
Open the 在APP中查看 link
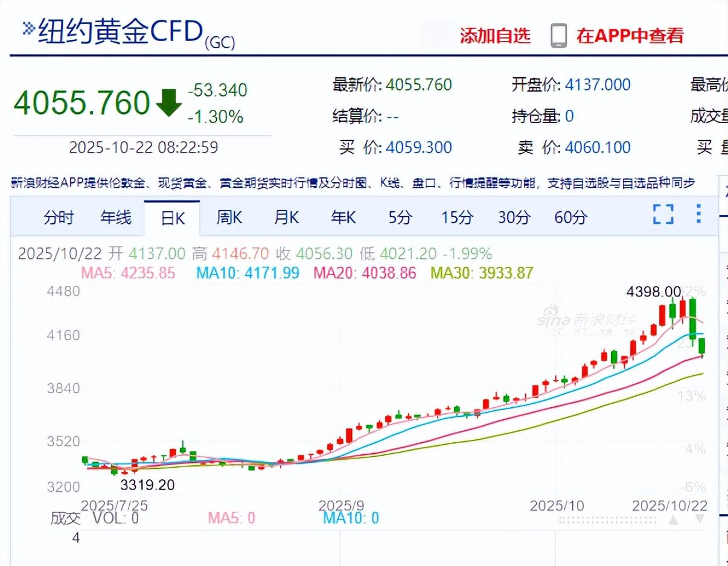630,36
